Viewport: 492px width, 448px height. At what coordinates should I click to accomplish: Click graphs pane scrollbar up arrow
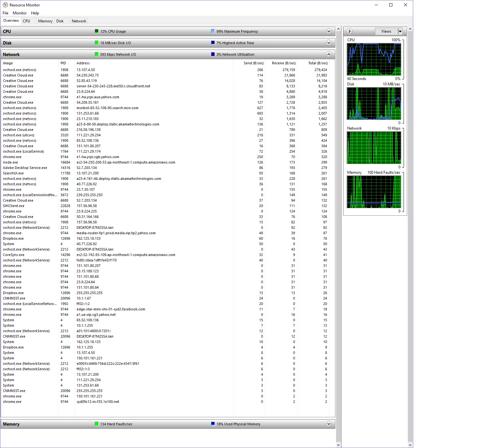point(410,29)
